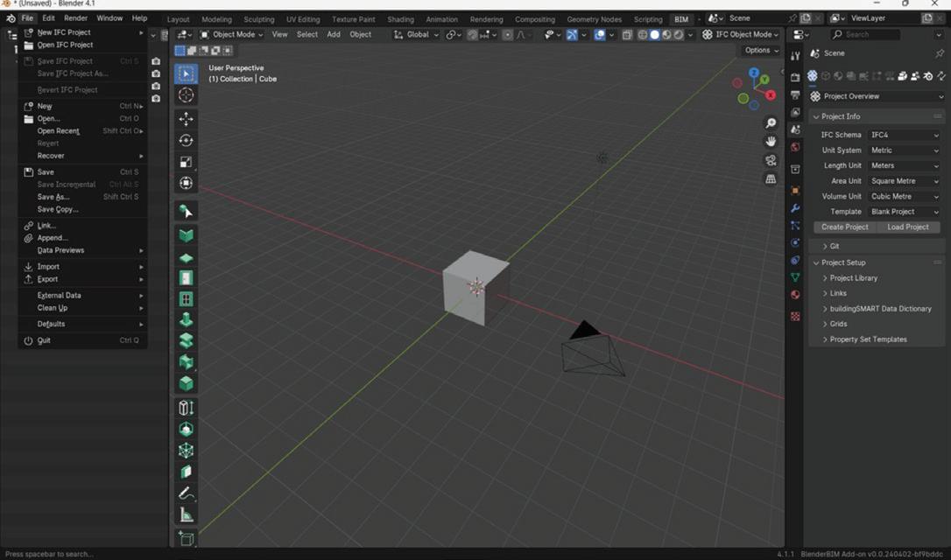
Task: Choose the Rotate tool
Action: point(187,141)
